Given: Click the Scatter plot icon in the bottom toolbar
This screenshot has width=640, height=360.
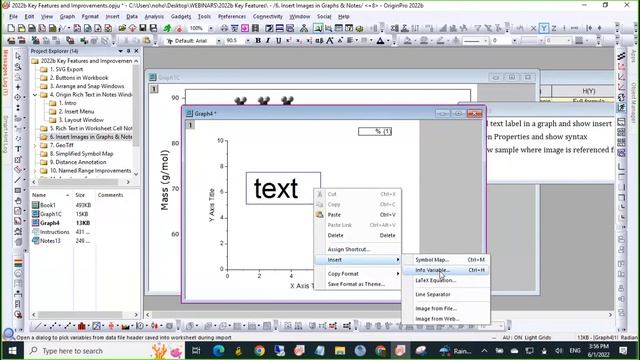Looking at the screenshot, I should click(x=52, y=326).
